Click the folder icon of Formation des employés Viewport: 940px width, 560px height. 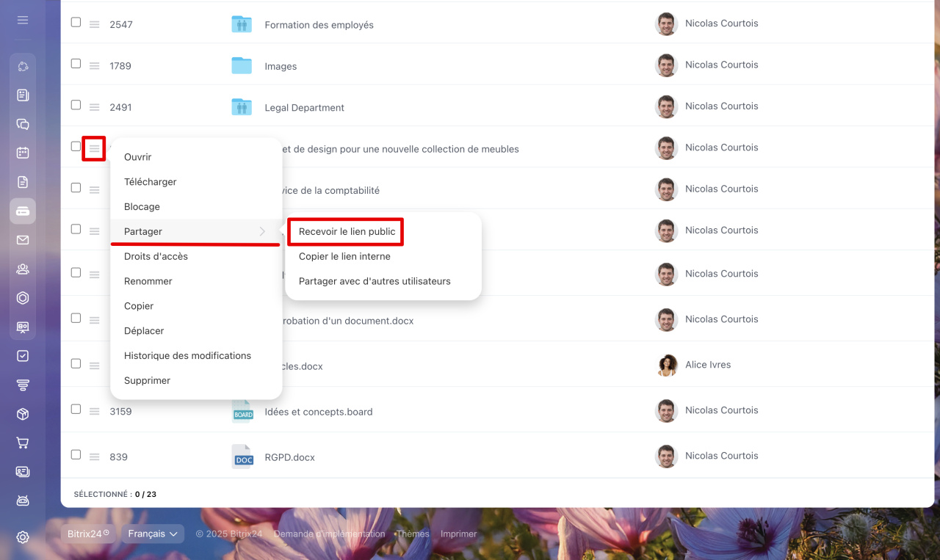pos(242,24)
